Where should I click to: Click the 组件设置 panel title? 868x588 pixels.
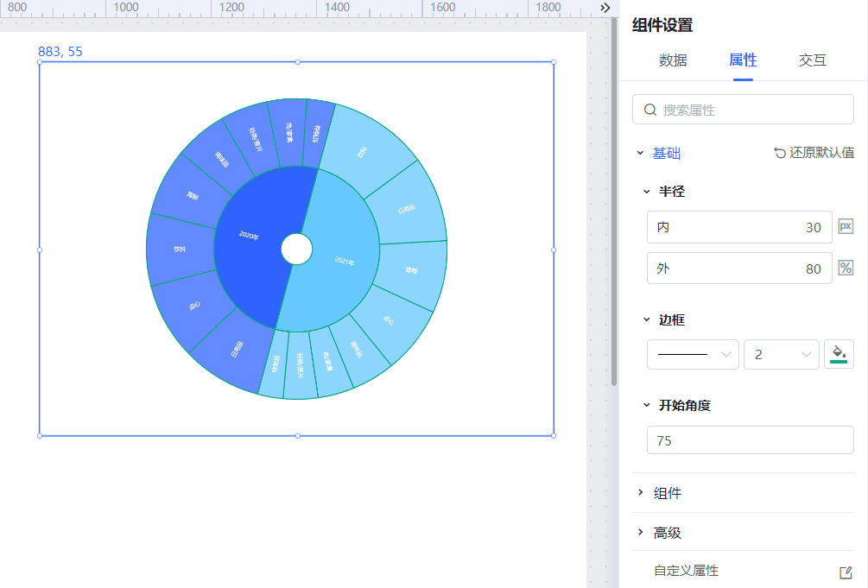click(x=662, y=25)
